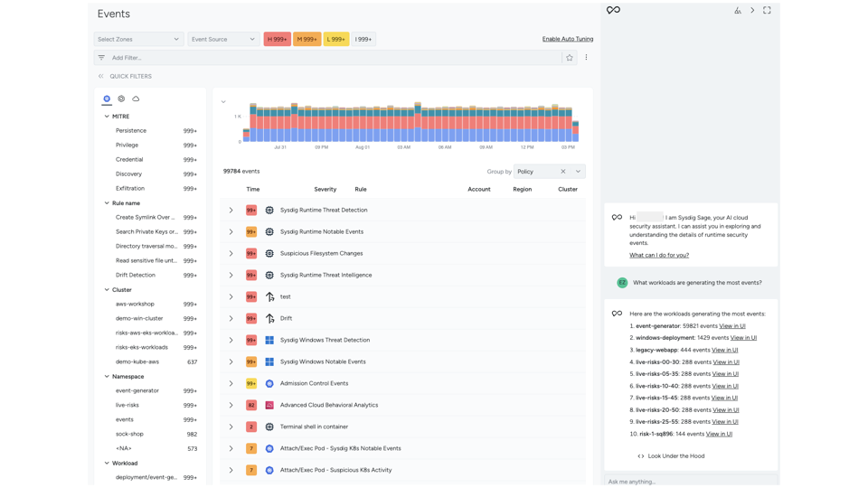Viewport: 868px width, 488px height.
Task: Click the star icon to save filter
Action: point(570,58)
